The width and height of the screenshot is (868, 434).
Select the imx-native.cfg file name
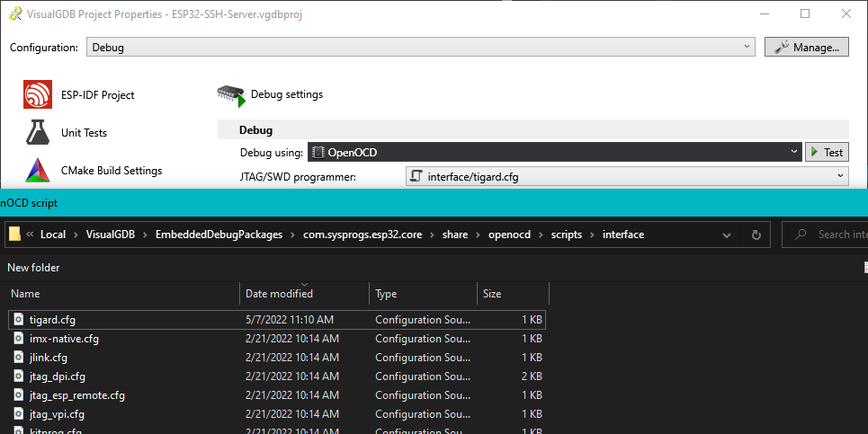[64, 339]
